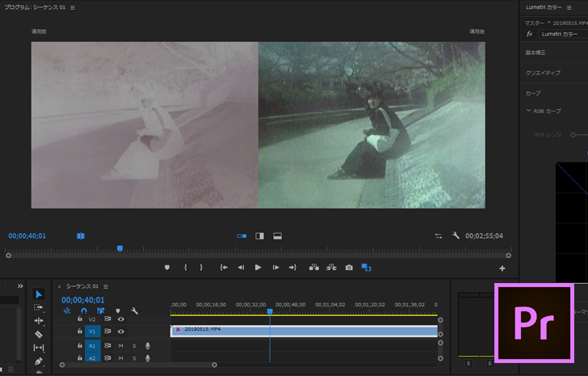
Task: Toggle lock on track V2
Action: tap(80, 319)
